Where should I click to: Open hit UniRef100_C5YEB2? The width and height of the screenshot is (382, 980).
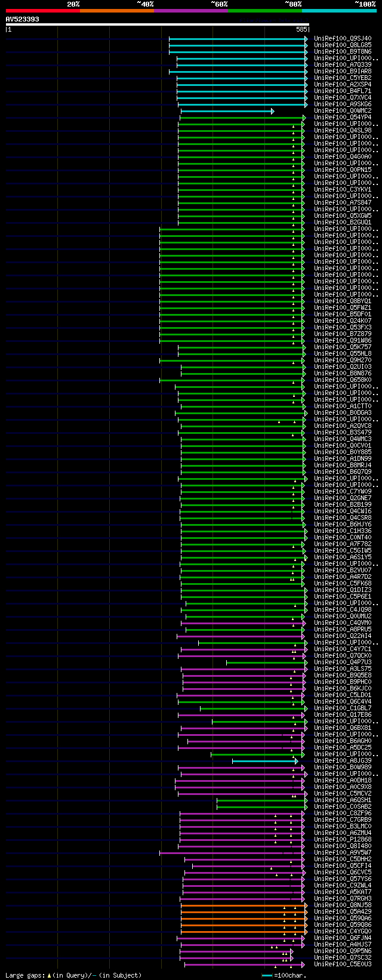343,78
